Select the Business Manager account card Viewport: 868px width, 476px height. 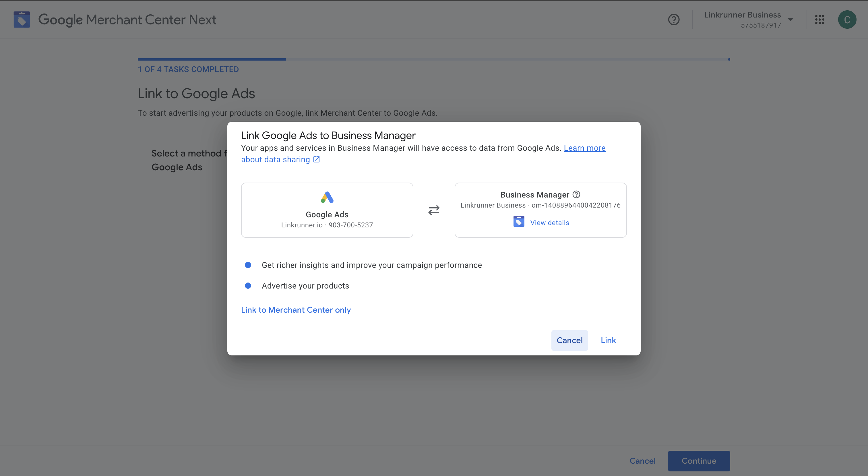point(540,210)
